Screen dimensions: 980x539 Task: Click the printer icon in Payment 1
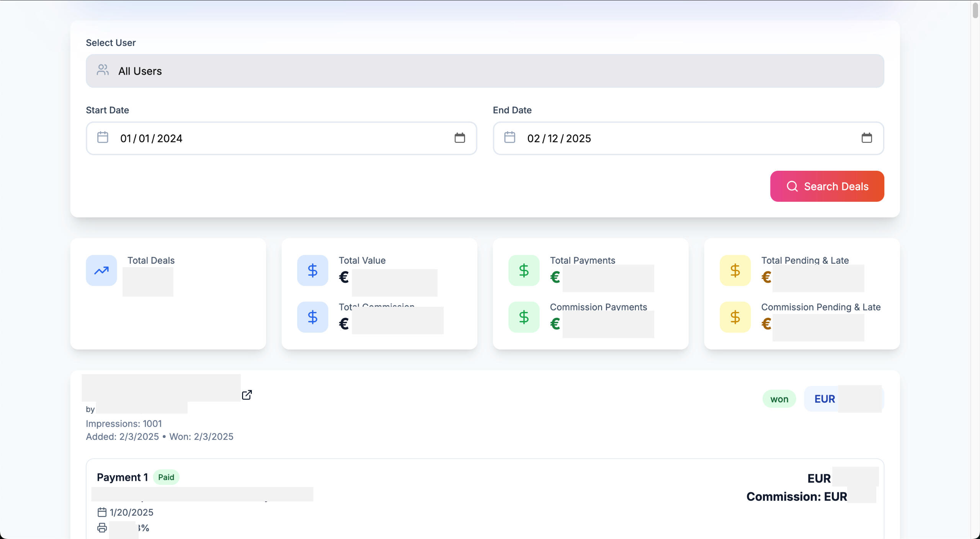coord(102,528)
